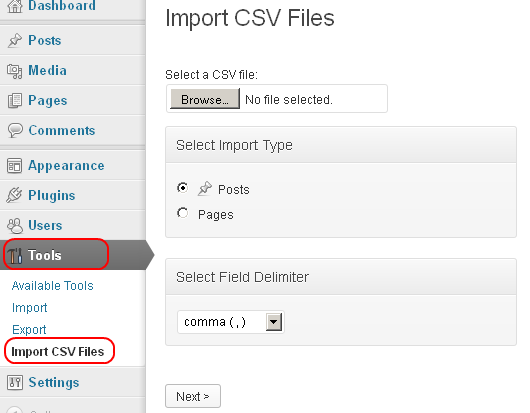This screenshot has width=530, height=413.
Task: Click the Next > button
Action: point(193,396)
